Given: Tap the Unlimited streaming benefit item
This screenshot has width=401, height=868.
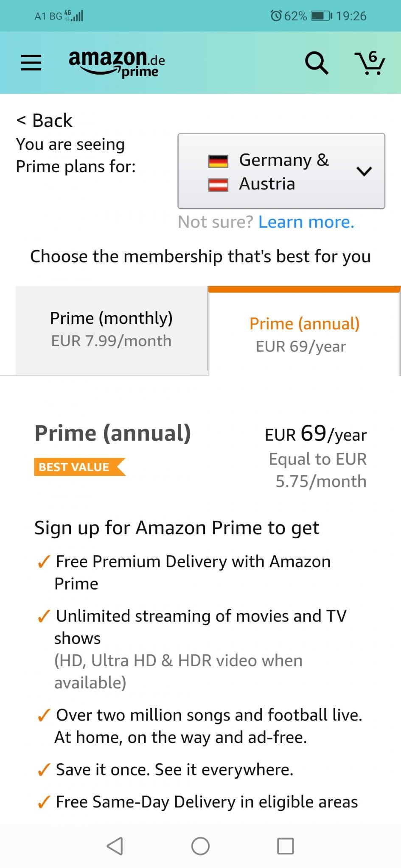Looking at the screenshot, I should pos(200,626).
